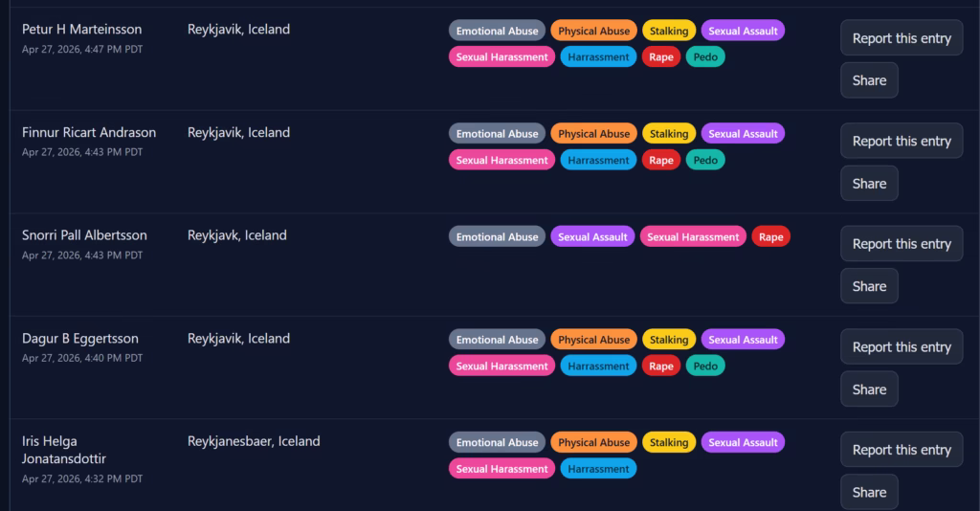Image resolution: width=980 pixels, height=511 pixels.
Task: Click the pink tag in the 4:47 PM entry
Action: point(501,56)
